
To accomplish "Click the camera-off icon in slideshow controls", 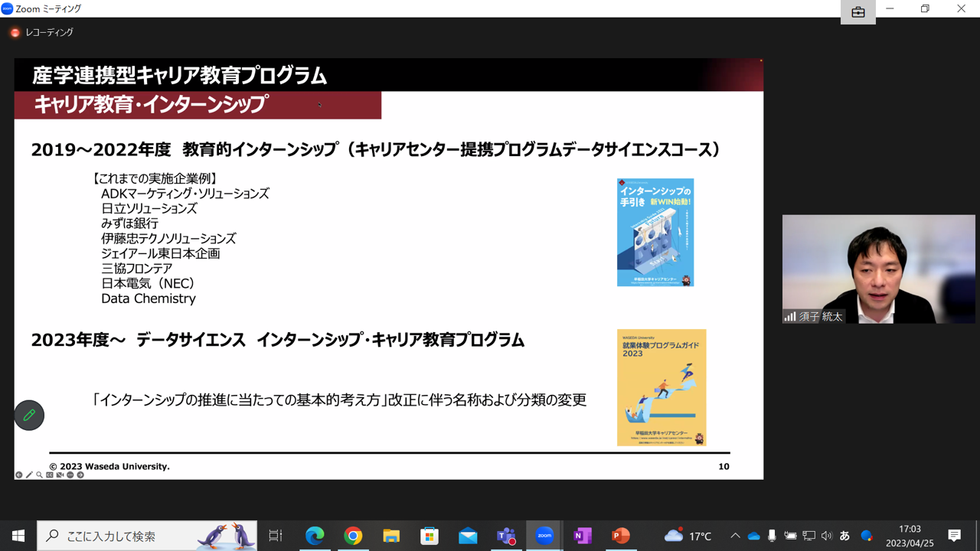I will pos(60,475).
